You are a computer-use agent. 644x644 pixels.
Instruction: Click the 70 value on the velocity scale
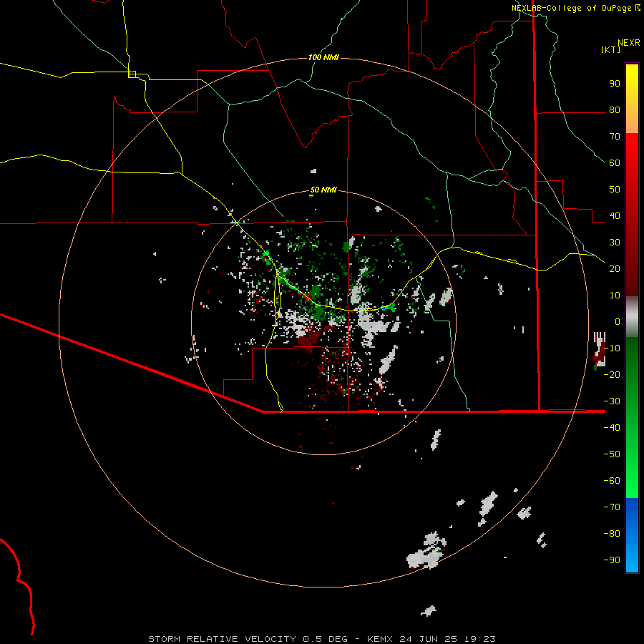click(615, 137)
